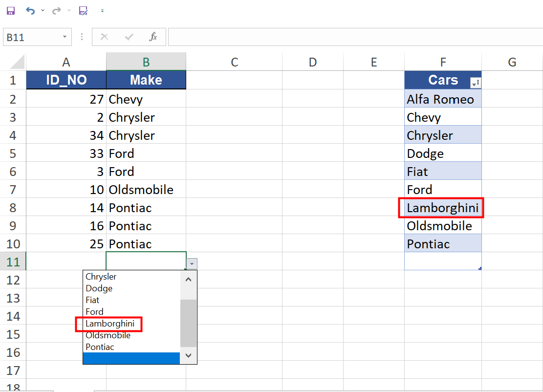The height and width of the screenshot is (392, 543).
Task: Click the Save icon
Action: [10, 11]
